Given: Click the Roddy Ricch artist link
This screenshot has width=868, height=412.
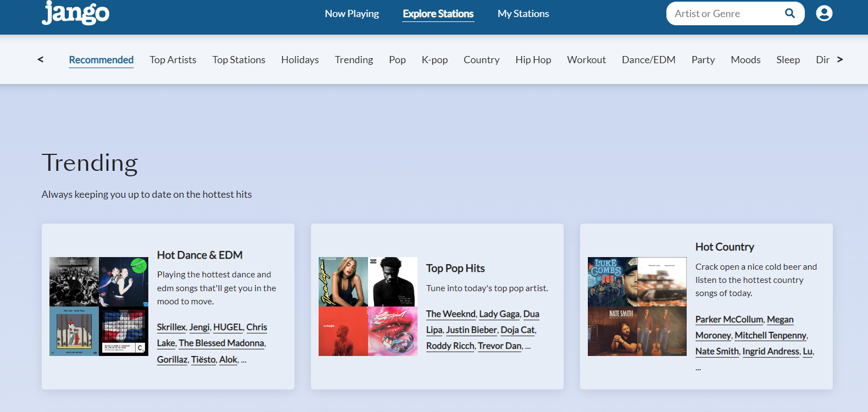Looking at the screenshot, I should (450, 346).
